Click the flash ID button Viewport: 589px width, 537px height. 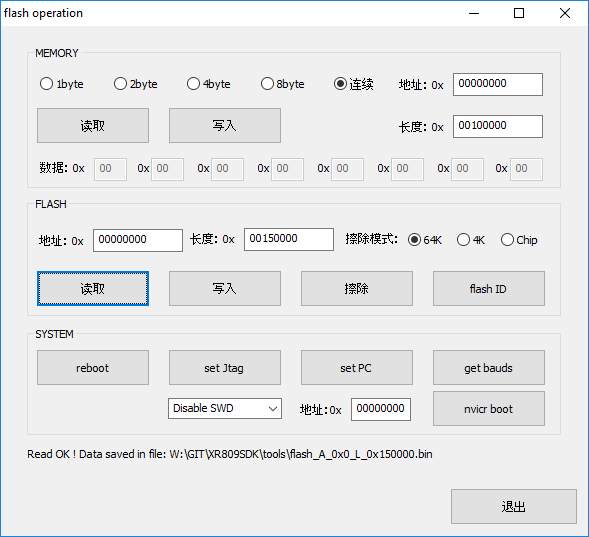[x=489, y=289]
